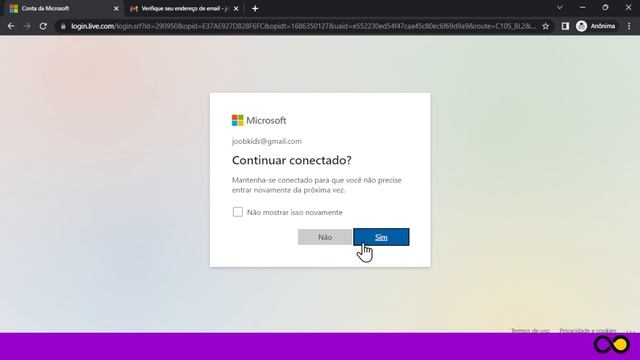Click the Não button
Viewport: 640px width, 360px height.
click(325, 237)
